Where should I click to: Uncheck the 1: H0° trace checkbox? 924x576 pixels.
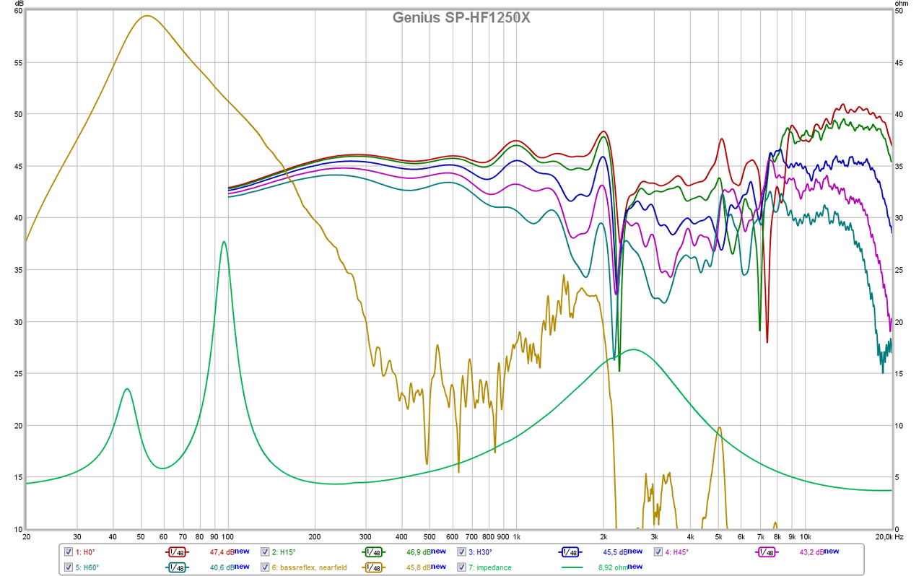coord(69,552)
